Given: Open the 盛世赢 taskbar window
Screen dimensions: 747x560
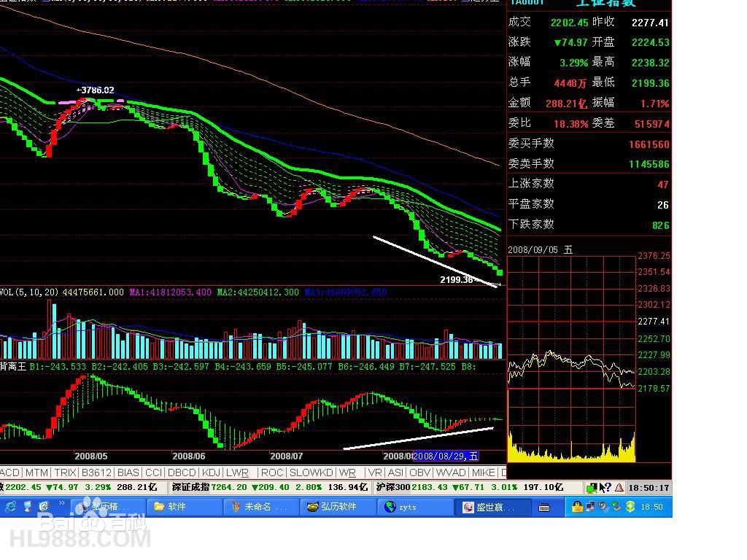Looking at the screenshot, I should coord(492,507).
